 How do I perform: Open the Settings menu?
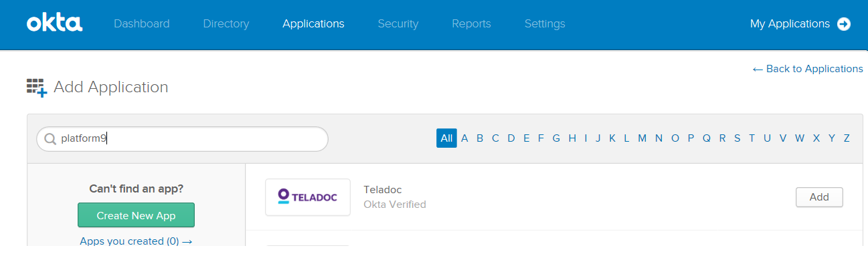coord(545,24)
